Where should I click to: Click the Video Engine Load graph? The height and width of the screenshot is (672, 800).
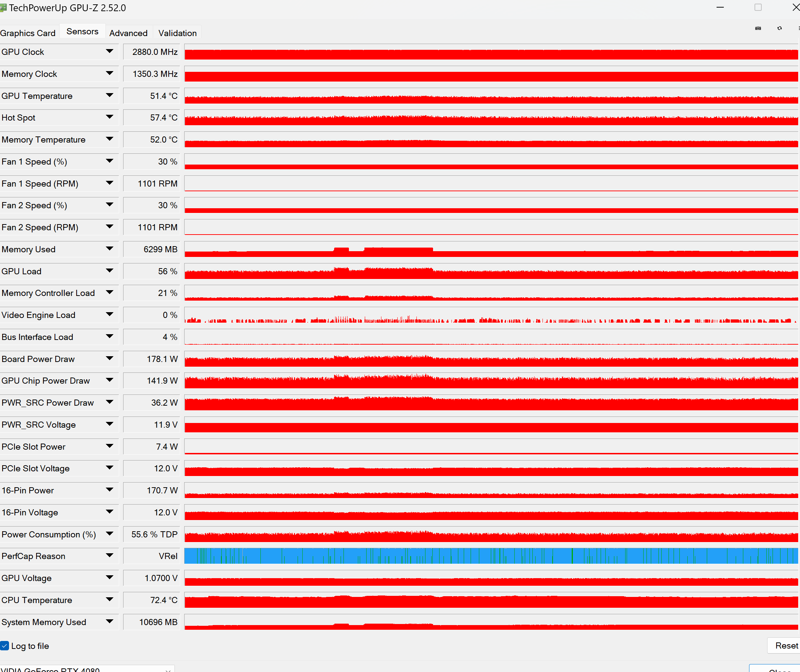[491, 315]
